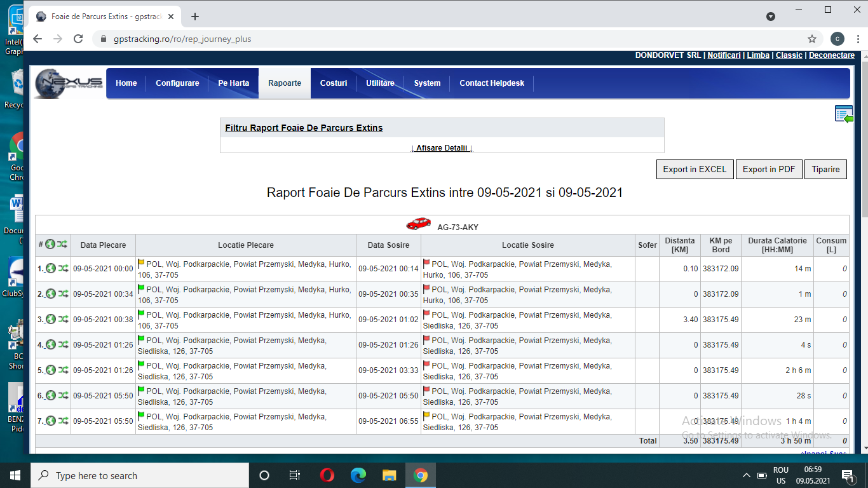Click the red car icon for AG-73-AKY
Image resolution: width=868 pixels, height=488 pixels.
pyautogui.click(x=418, y=224)
